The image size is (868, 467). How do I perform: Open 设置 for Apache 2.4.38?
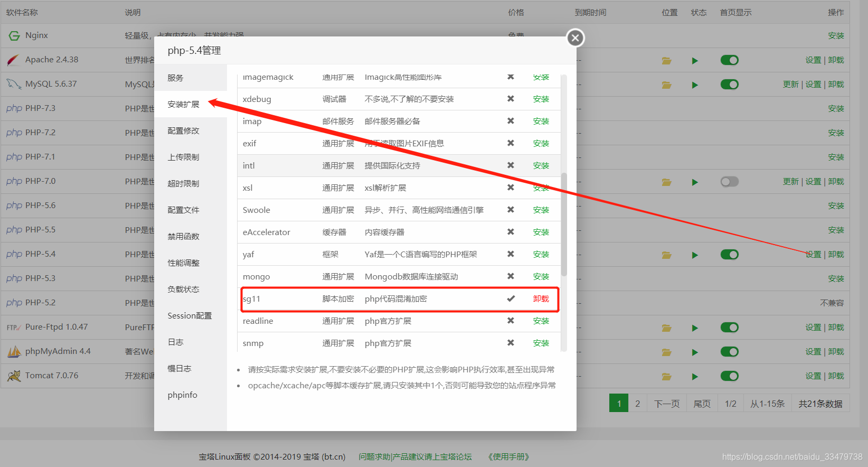[x=813, y=60]
